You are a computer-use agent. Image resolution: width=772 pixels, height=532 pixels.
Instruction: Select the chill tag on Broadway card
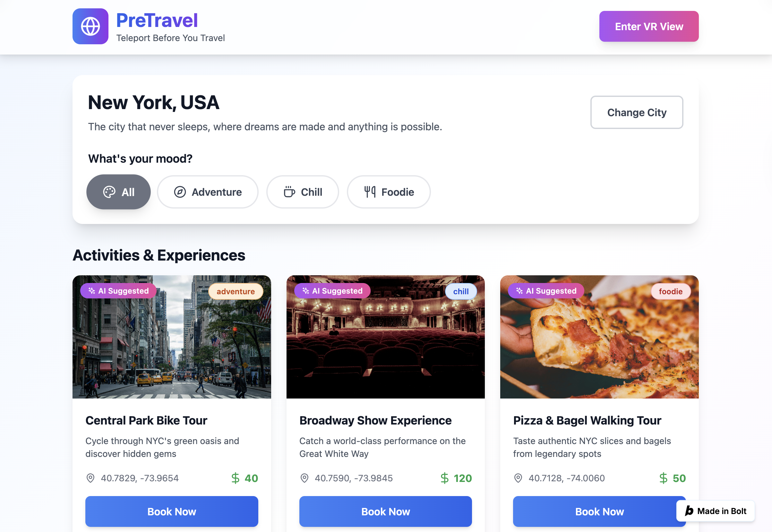tap(461, 291)
